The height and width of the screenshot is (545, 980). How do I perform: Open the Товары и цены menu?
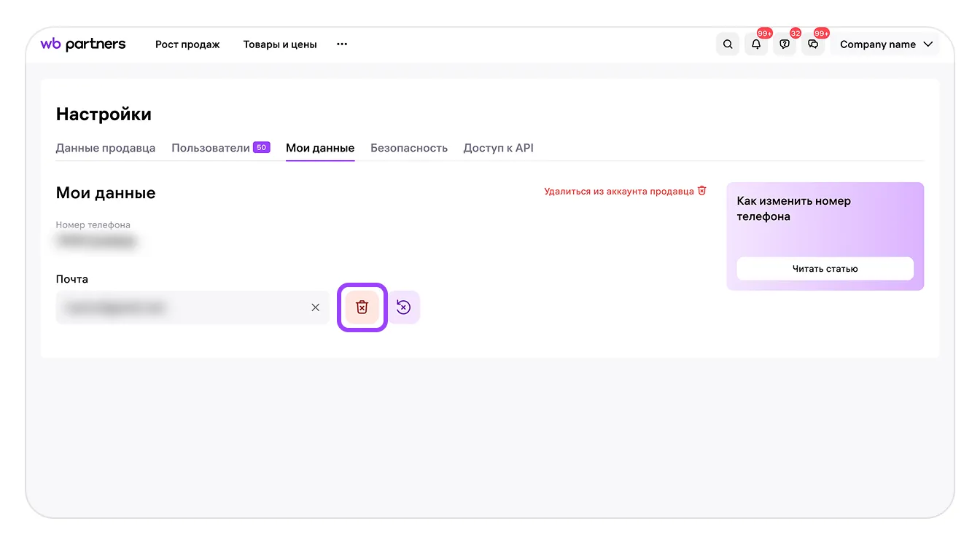[x=280, y=44]
